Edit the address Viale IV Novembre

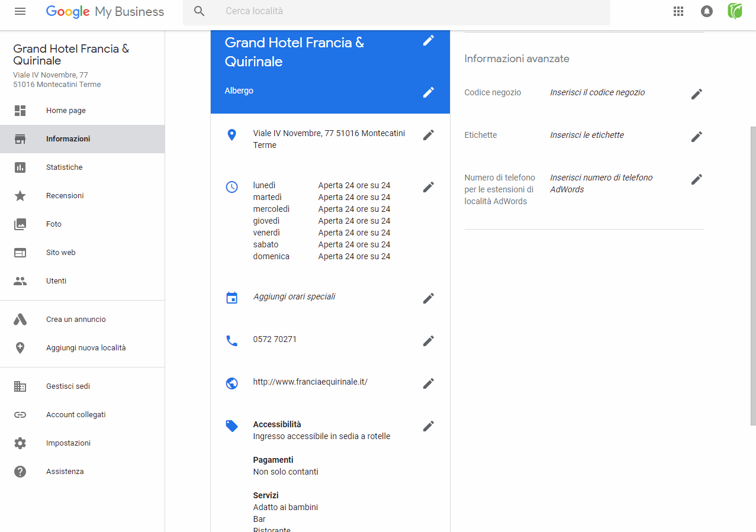click(x=429, y=135)
